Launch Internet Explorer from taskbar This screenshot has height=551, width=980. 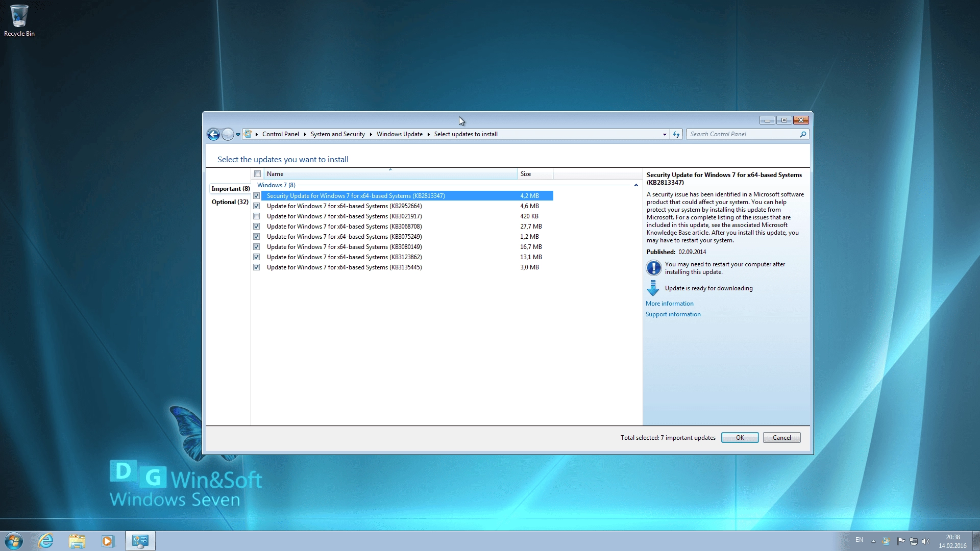pyautogui.click(x=45, y=541)
